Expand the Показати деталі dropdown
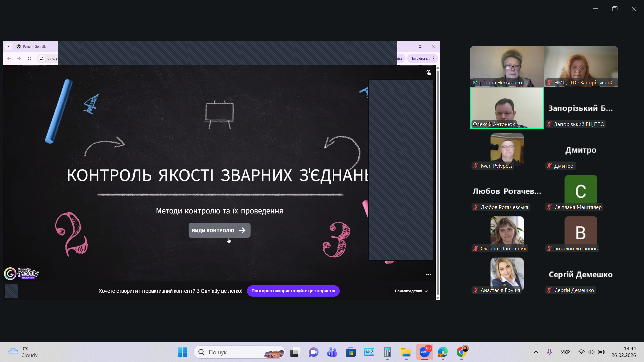Image resolution: width=644 pixels, height=362 pixels. point(411,291)
